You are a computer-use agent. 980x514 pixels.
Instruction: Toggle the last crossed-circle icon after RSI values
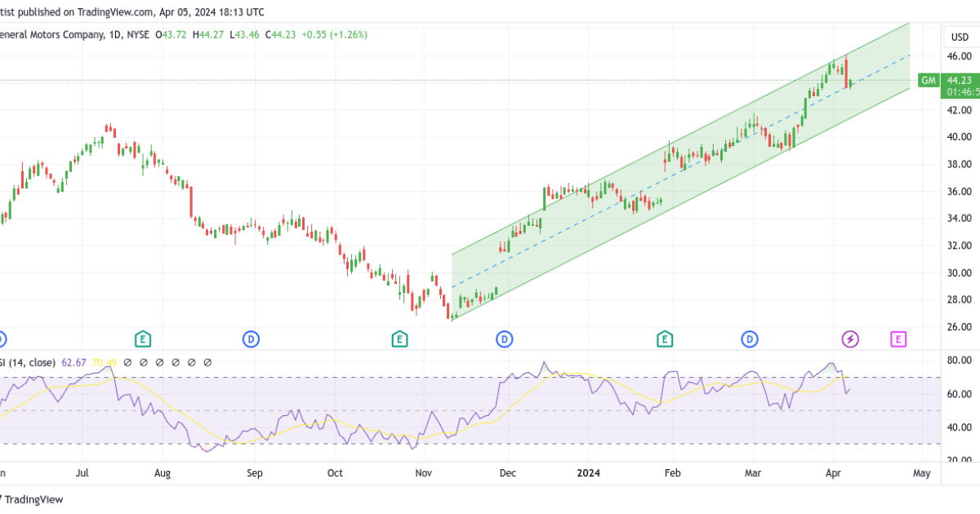pyautogui.click(x=207, y=361)
